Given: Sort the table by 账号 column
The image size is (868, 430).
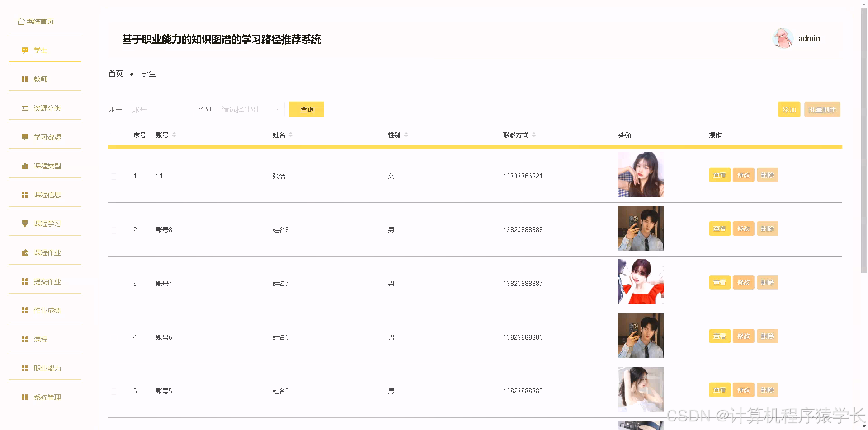Looking at the screenshot, I should [x=174, y=134].
